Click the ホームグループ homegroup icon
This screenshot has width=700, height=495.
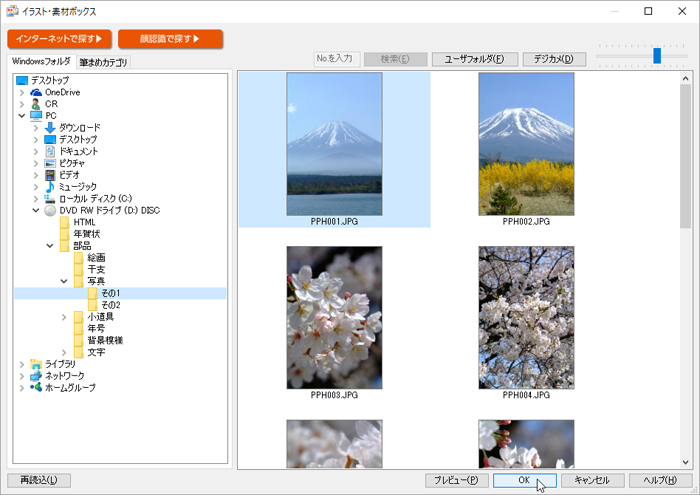(37, 387)
